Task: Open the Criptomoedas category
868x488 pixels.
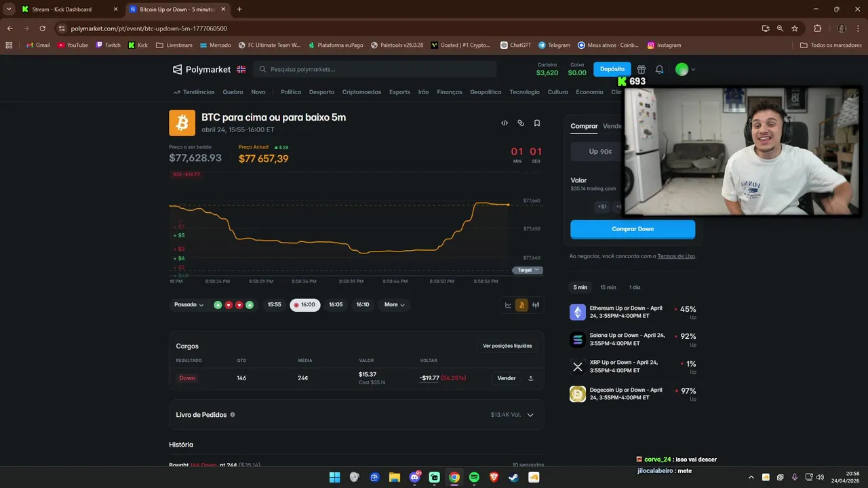Action: (x=361, y=92)
